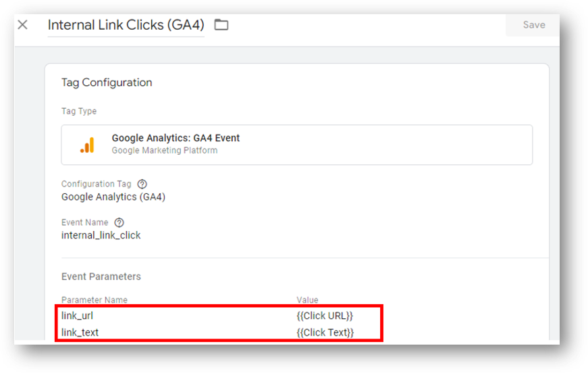Click the Tag Type label
The image size is (588, 373).
click(x=79, y=111)
